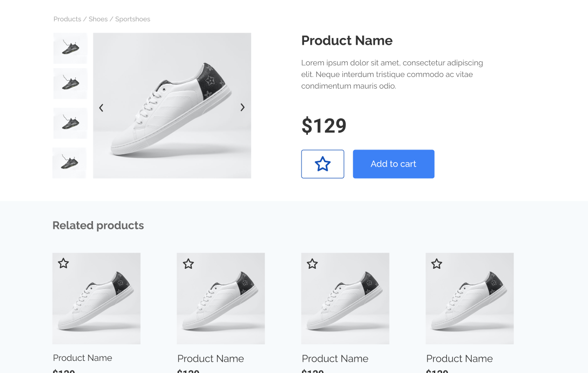The height and width of the screenshot is (373, 588).
Task: Open second related product's name link
Action: pyautogui.click(x=211, y=359)
